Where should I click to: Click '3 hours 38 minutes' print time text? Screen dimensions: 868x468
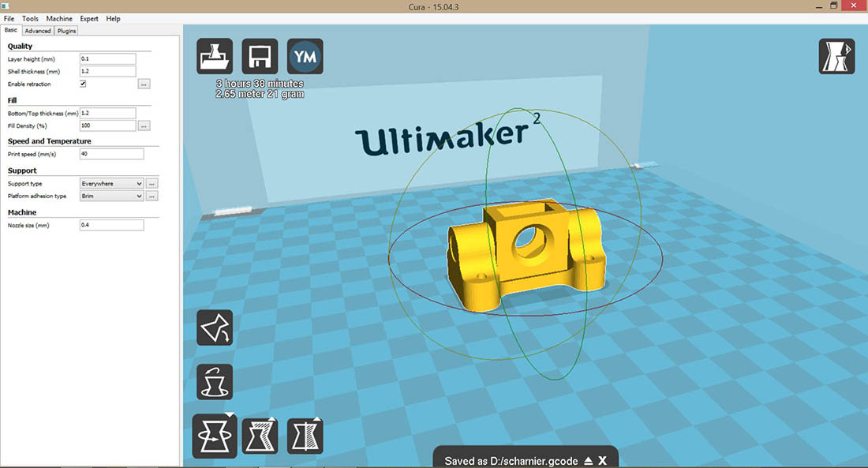coord(260,84)
